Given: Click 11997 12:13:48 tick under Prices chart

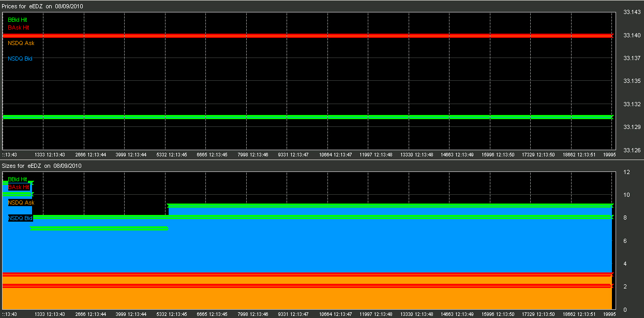Looking at the screenshot, I should coord(376,154).
